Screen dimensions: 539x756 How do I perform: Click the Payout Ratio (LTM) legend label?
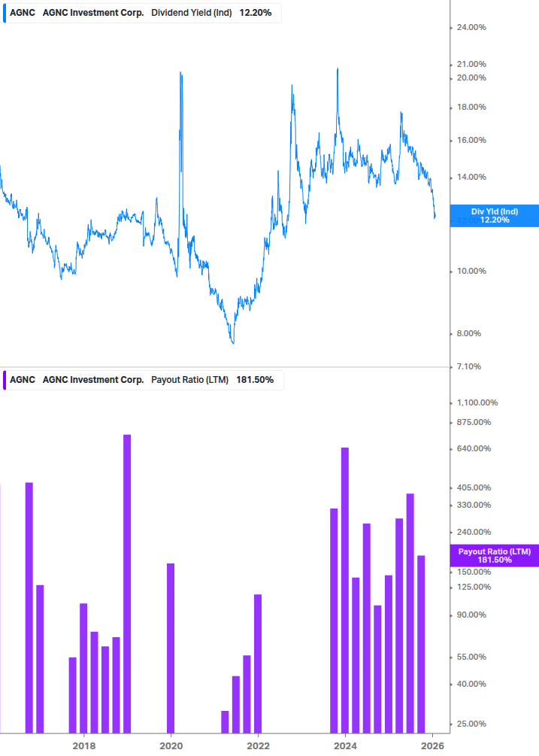tap(189, 380)
